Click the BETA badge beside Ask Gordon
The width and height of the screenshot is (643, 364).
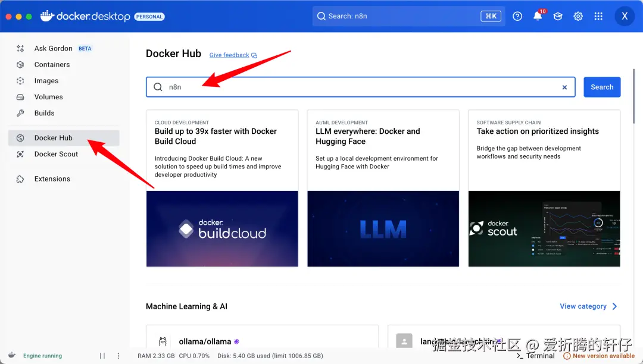point(85,48)
